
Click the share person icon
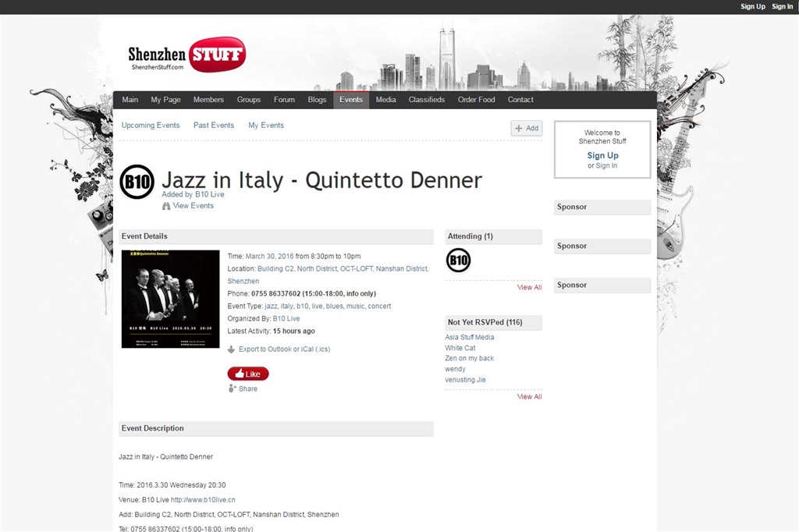232,388
